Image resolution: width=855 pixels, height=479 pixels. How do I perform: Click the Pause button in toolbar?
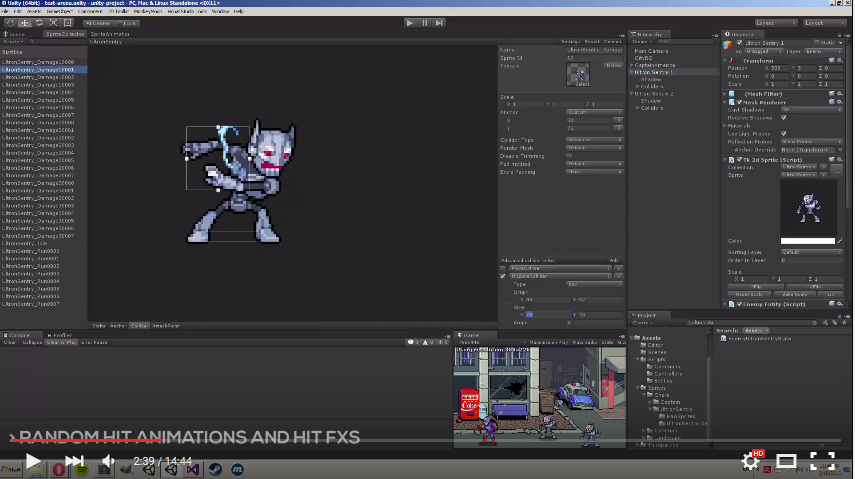(424, 22)
